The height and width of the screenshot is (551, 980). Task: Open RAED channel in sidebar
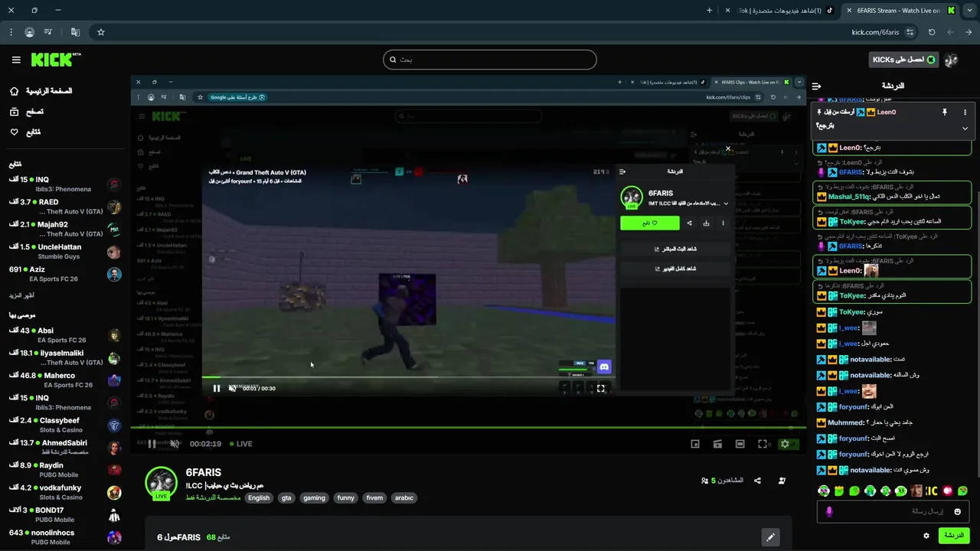tap(65, 207)
